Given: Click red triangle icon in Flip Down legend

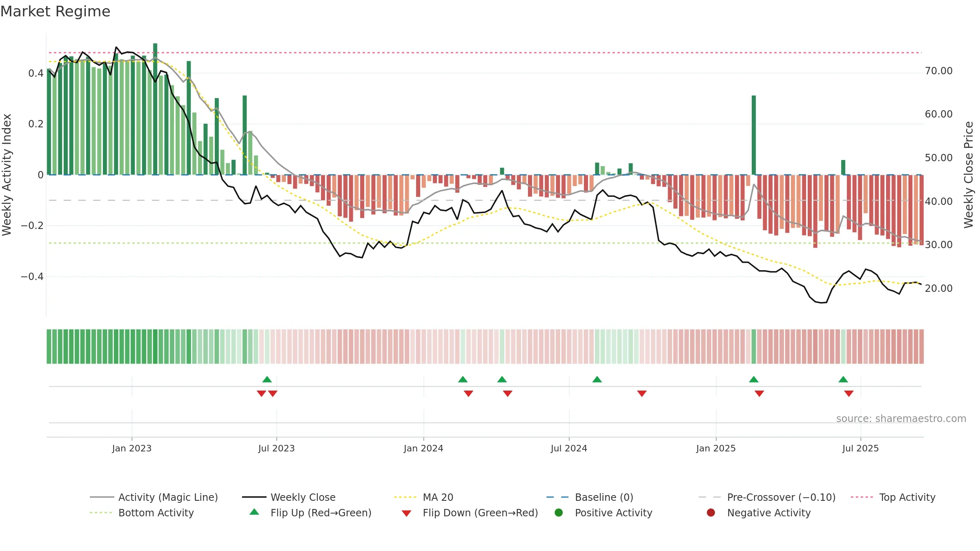Looking at the screenshot, I should (x=406, y=513).
